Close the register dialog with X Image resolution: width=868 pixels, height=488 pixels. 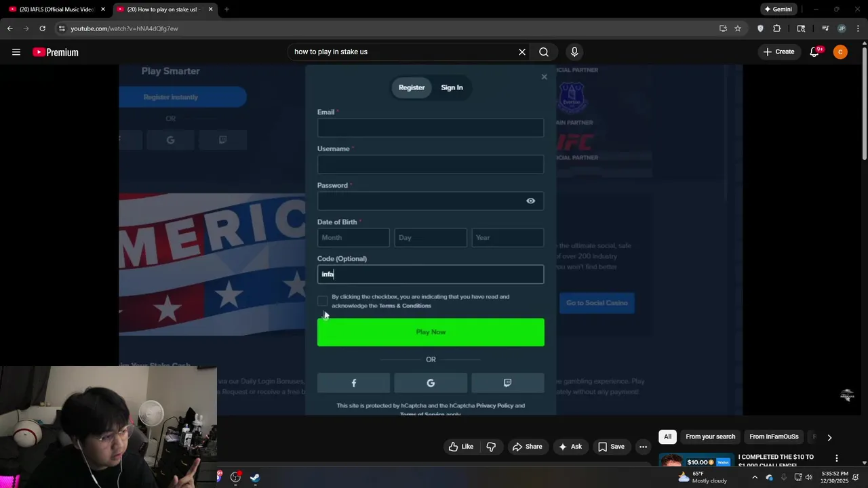pyautogui.click(x=544, y=77)
